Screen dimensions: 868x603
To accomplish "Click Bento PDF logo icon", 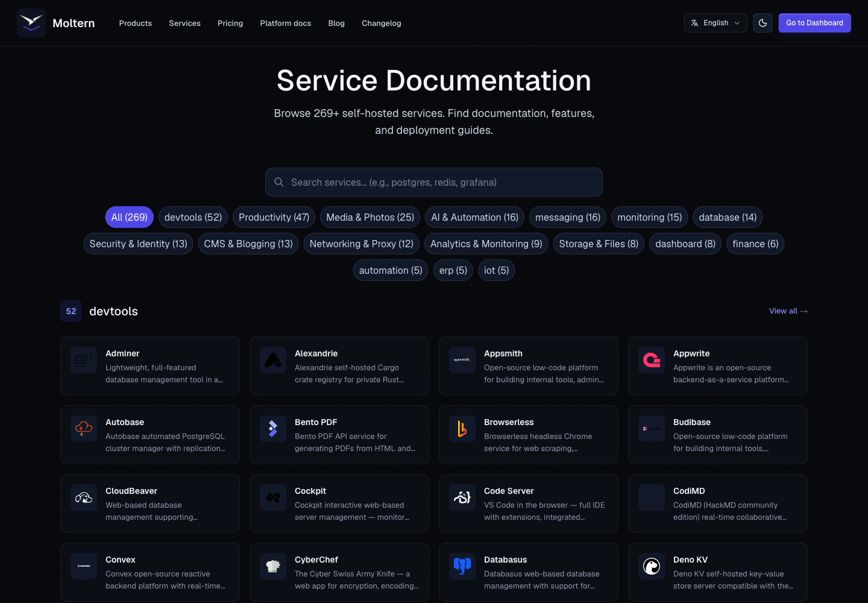I will coord(273,429).
